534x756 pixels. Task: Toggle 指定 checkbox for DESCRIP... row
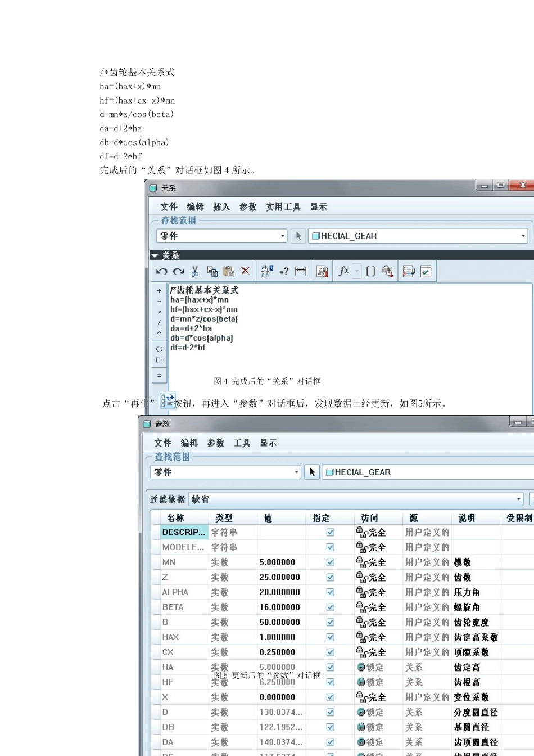(331, 532)
